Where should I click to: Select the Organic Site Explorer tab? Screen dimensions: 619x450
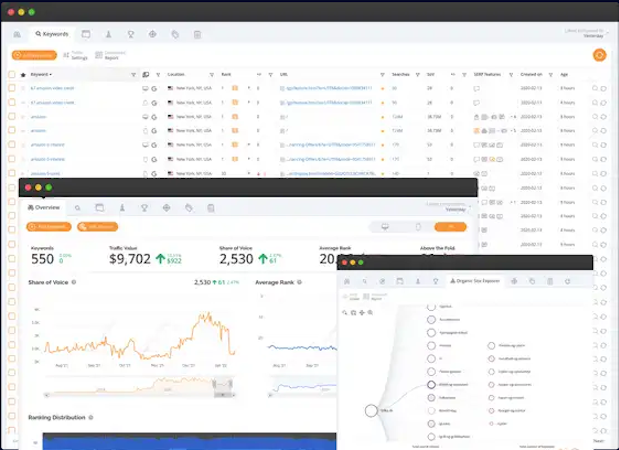pyautogui.click(x=475, y=281)
